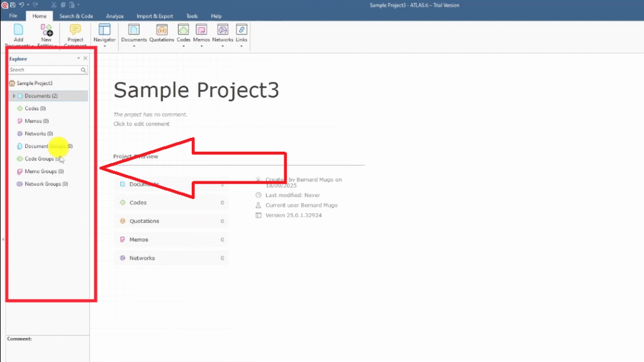
Task: Open the Codes button dropdown arrow
Action: pyautogui.click(x=183, y=46)
